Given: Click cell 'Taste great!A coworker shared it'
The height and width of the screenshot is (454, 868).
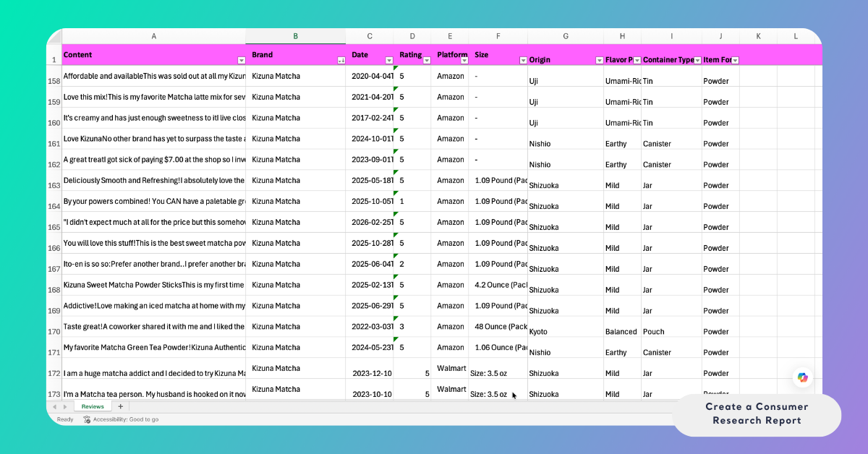Looking at the screenshot, I should [x=153, y=327].
